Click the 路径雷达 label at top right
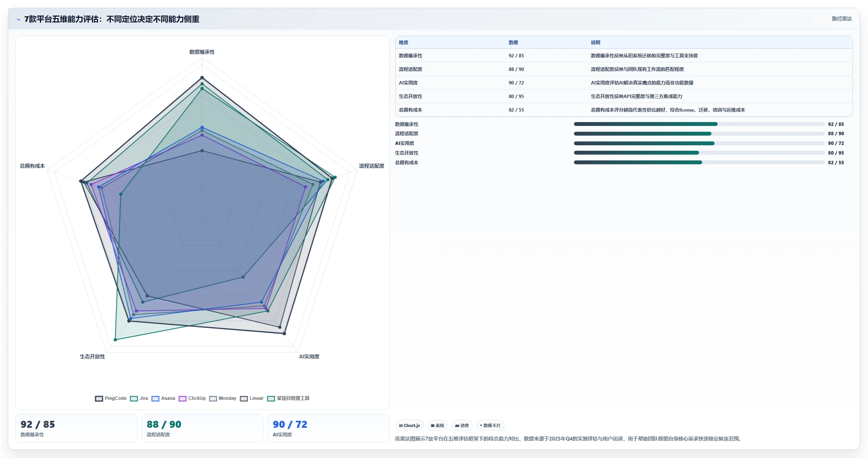The height and width of the screenshot is (458, 868). [x=842, y=19]
